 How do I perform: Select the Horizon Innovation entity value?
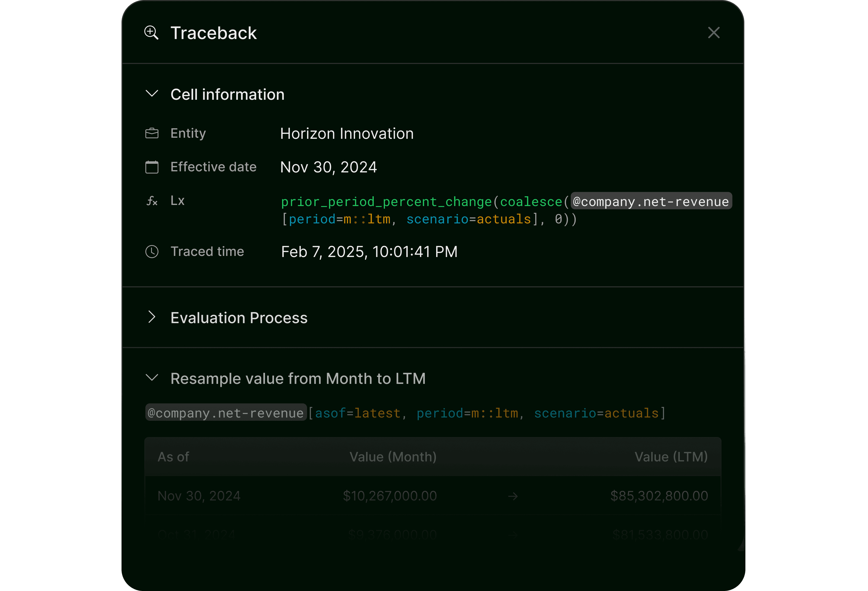click(x=347, y=134)
